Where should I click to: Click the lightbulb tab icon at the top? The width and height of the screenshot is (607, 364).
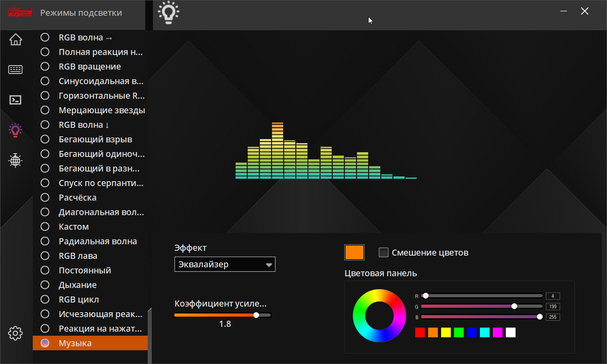click(169, 13)
